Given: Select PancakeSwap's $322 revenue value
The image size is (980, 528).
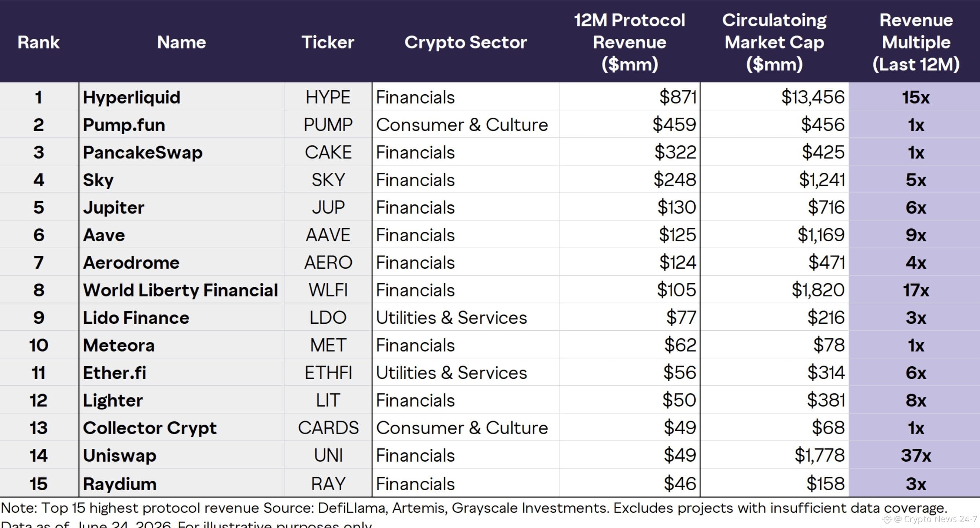Looking at the screenshot, I should pos(675,152).
